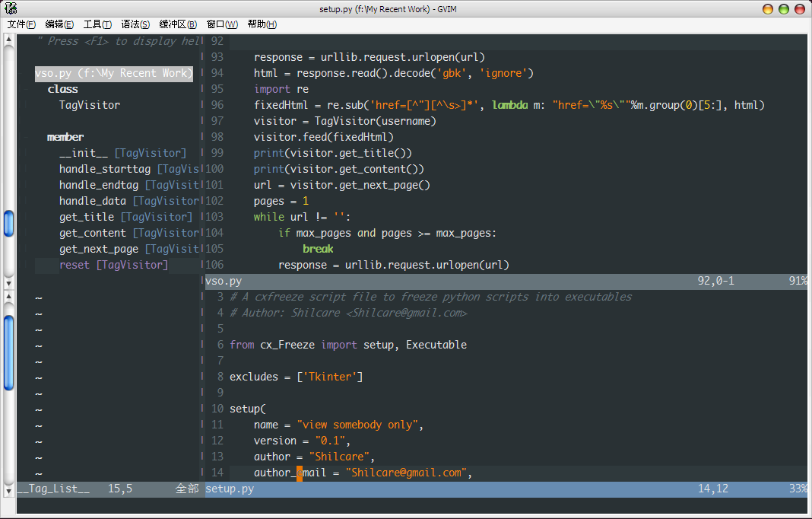Open the 窗口(W) window menu
The height and width of the screenshot is (519, 812).
coord(222,24)
